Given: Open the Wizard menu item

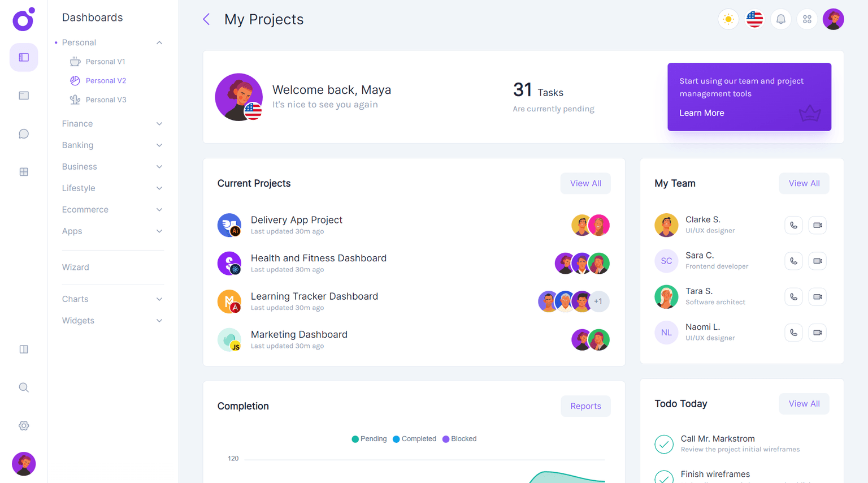Looking at the screenshot, I should (75, 267).
